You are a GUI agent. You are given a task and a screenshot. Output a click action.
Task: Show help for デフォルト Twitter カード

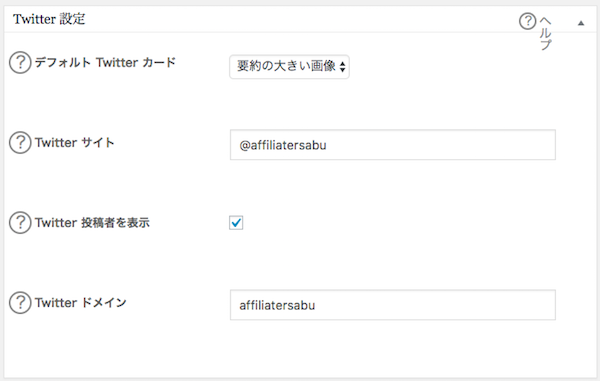(x=20, y=62)
